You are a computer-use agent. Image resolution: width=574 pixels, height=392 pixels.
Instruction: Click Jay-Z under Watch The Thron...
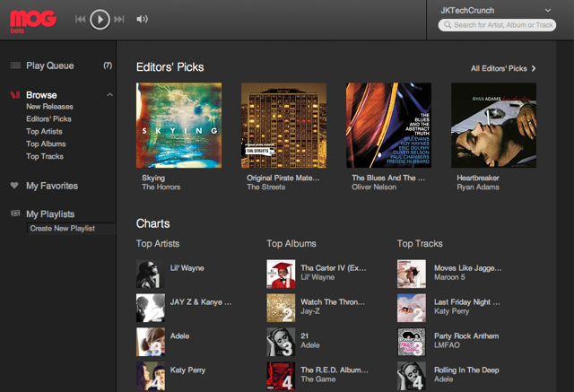pos(310,311)
